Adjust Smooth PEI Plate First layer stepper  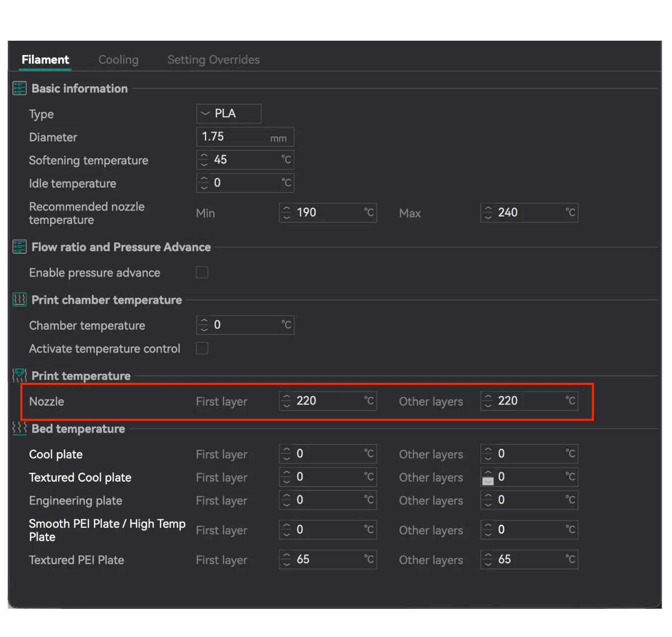286,530
